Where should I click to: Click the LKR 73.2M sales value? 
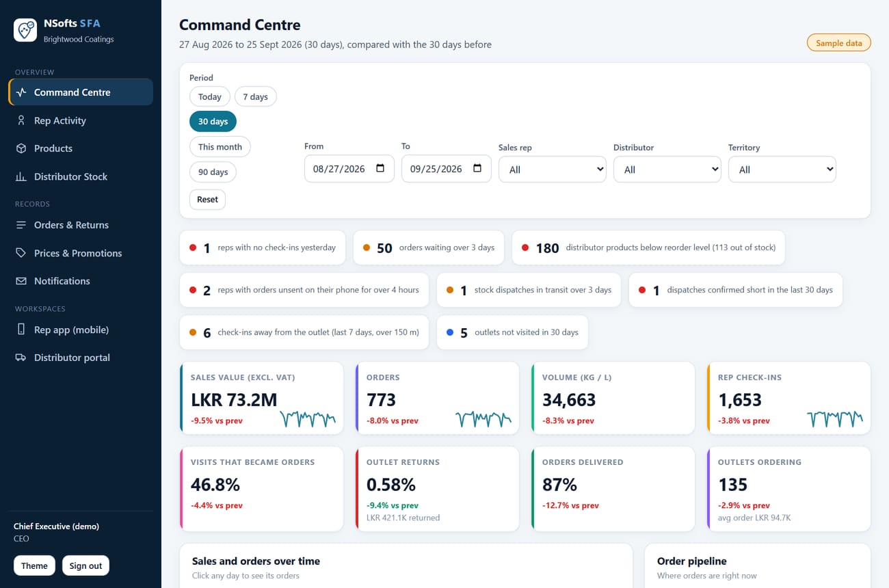tap(234, 400)
